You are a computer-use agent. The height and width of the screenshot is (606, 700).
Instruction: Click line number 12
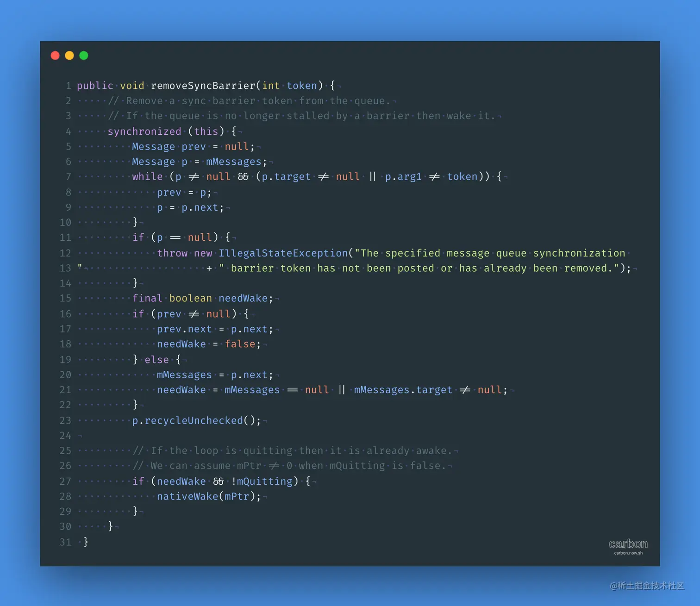[x=65, y=253]
